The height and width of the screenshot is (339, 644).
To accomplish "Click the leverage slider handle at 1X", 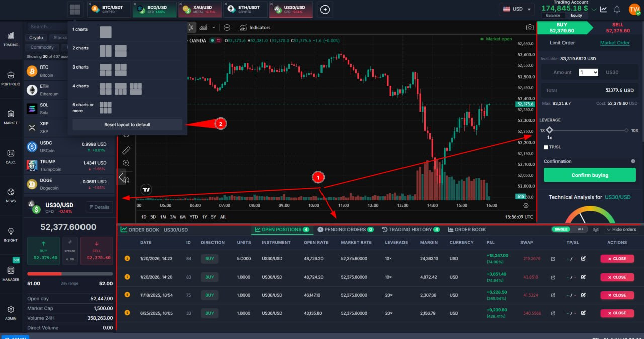I will pos(549,130).
